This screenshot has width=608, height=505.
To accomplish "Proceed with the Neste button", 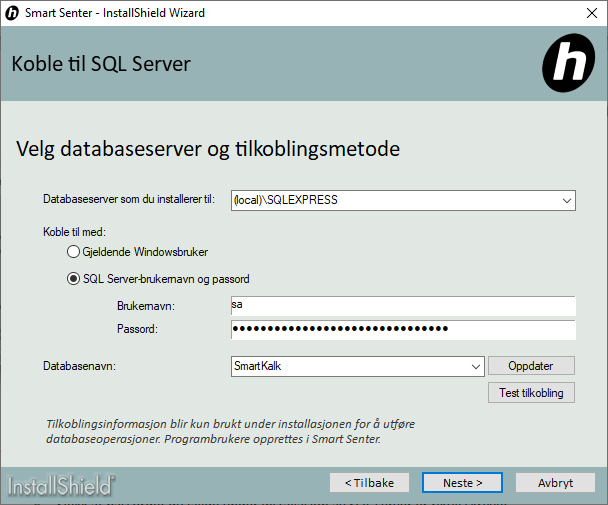I will coord(462,483).
